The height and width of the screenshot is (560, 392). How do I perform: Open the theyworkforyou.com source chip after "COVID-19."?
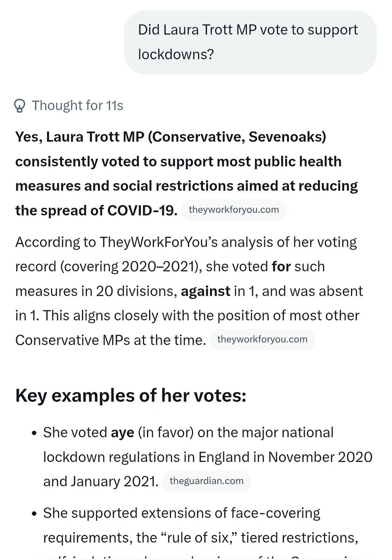234,210
